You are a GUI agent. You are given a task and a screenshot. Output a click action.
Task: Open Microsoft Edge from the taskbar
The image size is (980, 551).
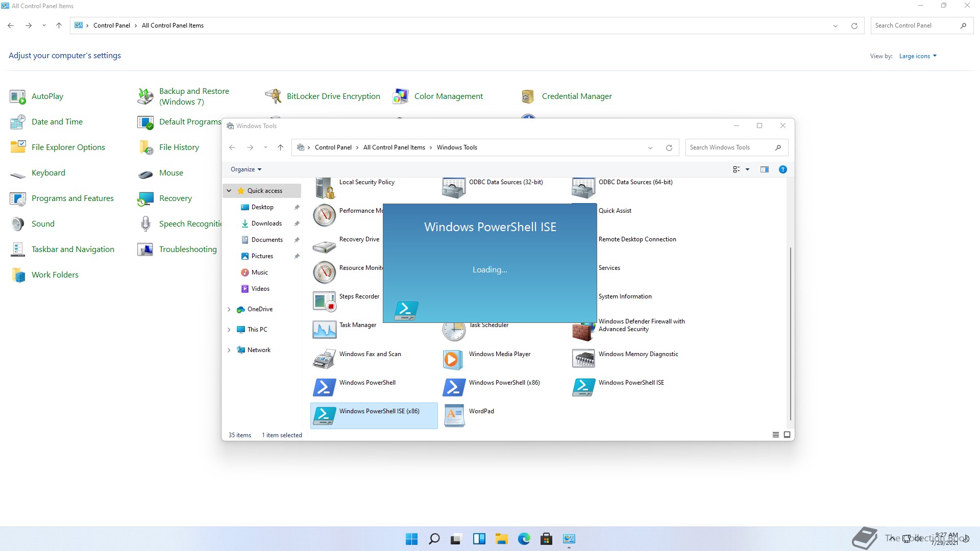coord(524,539)
